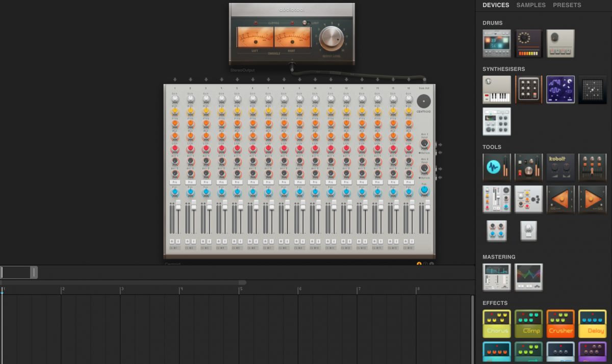The width and height of the screenshot is (612, 364).
Task: Choose the light gray drum machine in Drums
Action: tap(560, 43)
